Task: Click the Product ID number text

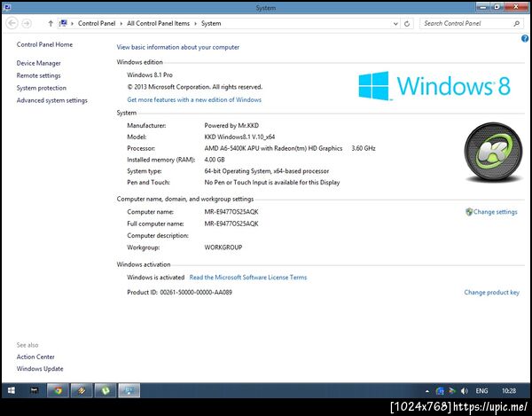Action: pyautogui.click(x=196, y=292)
